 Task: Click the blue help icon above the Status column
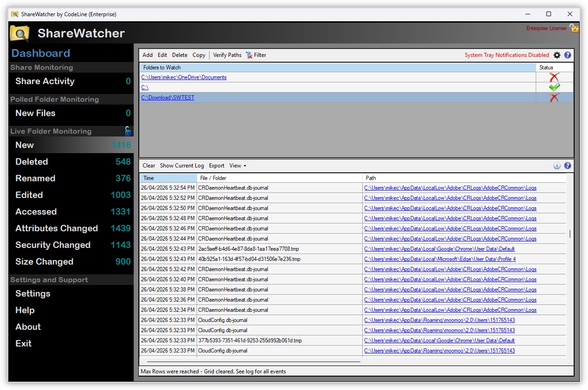[567, 55]
